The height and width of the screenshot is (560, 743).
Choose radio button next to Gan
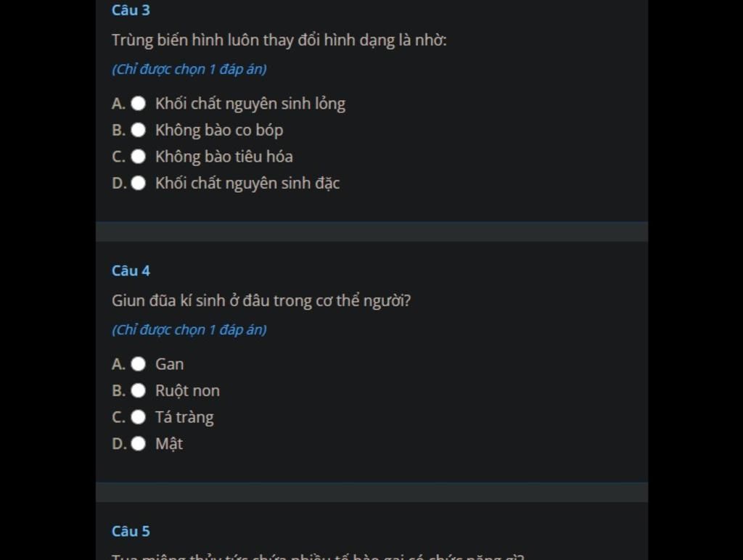[x=139, y=364]
